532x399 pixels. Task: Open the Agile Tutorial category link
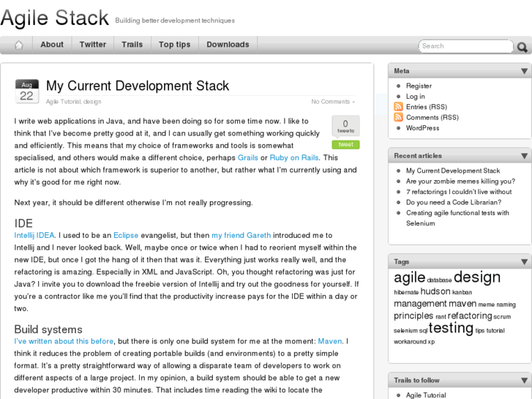click(x=64, y=102)
